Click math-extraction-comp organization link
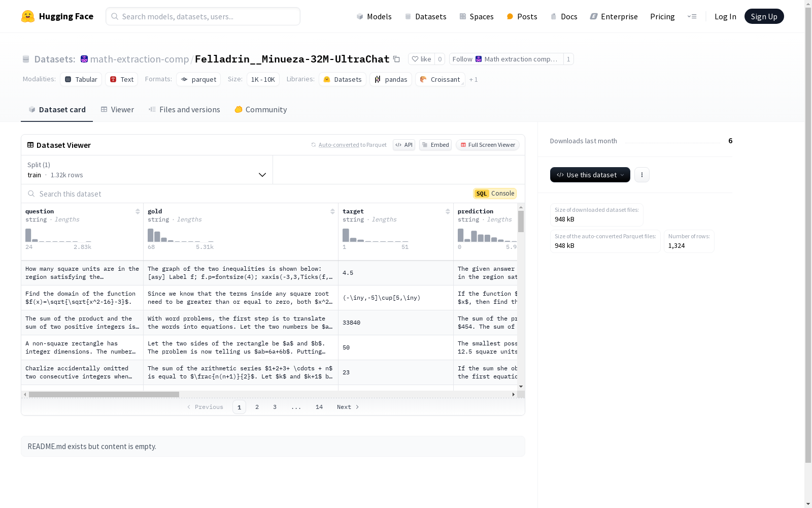 pyautogui.click(x=140, y=59)
